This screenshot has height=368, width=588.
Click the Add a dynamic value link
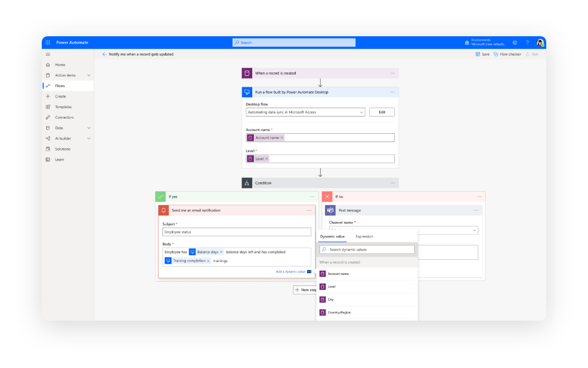[x=291, y=272]
